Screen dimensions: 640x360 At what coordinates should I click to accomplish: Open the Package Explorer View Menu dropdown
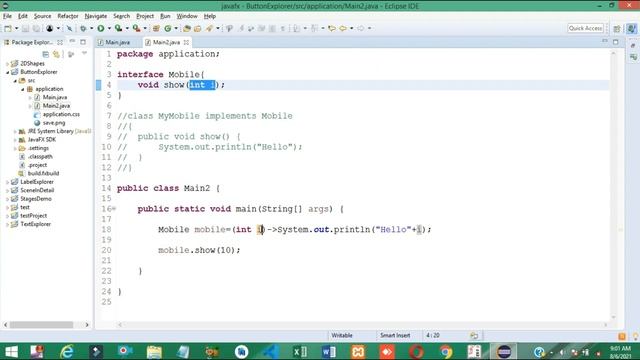pyautogui.click(x=84, y=53)
